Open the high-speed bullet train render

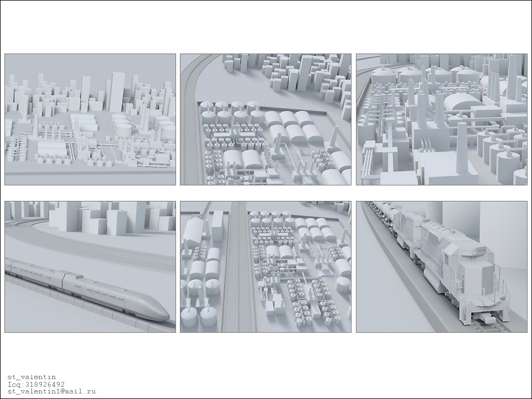point(91,267)
